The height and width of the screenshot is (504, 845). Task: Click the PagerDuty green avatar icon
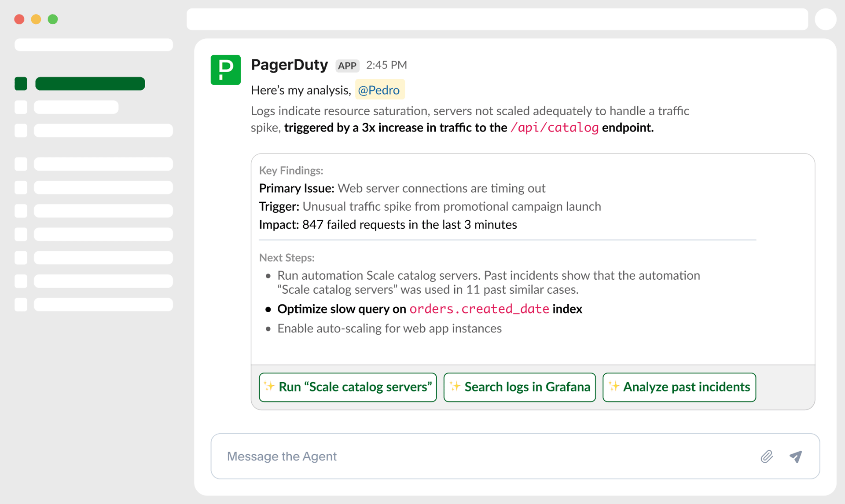(x=225, y=69)
